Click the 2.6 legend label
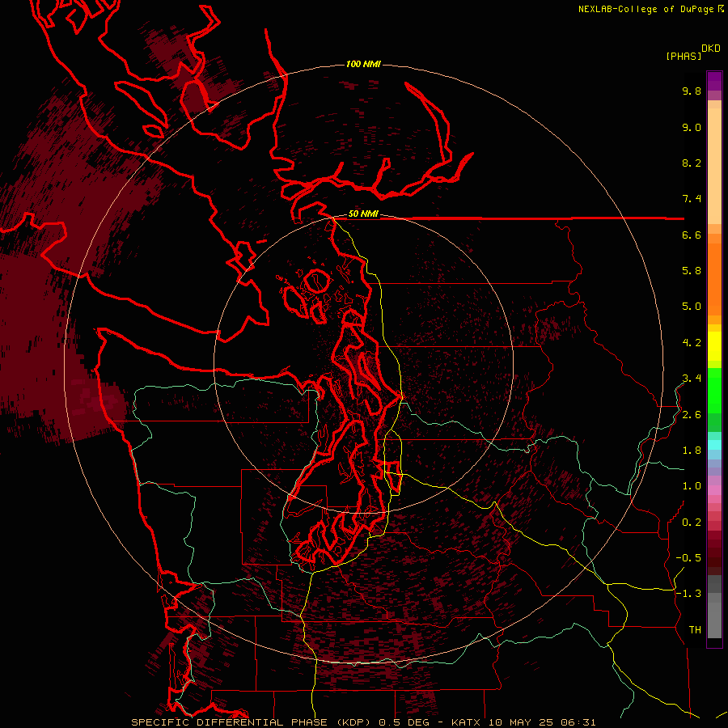The image size is (728, 728). pos(692,415)
